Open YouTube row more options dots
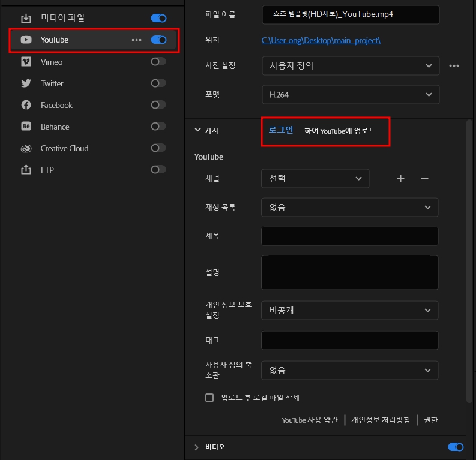The image size is (476, 460). pos(137,40)
